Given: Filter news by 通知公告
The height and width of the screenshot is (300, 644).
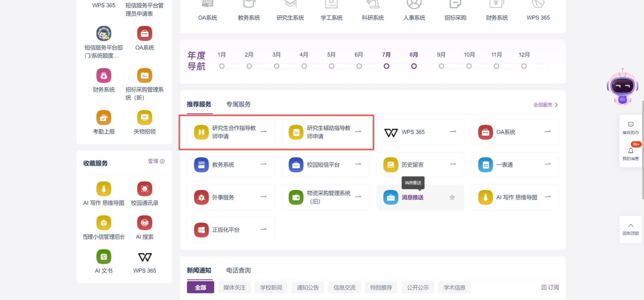Looking at the screenshot, I should [308, 287].
